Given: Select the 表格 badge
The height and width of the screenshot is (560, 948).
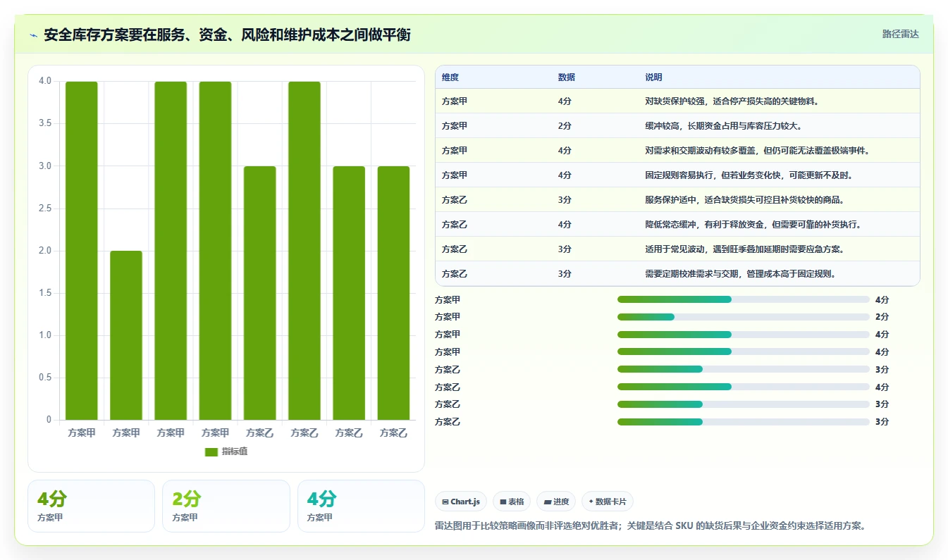Looking at the screenshot, I should coord(512,502).
